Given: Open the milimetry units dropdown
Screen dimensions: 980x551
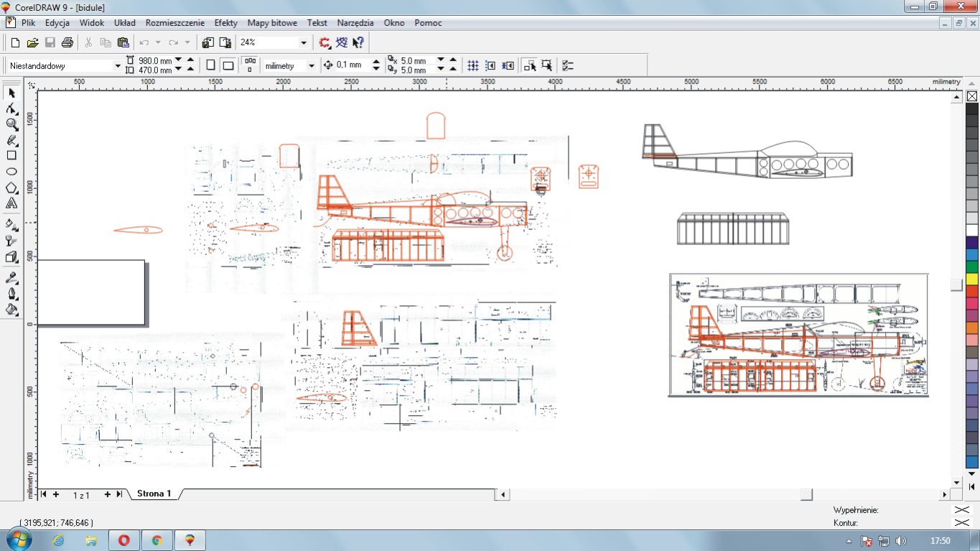Looking at the screenshot, I should pyautogui.click(x=311, y=66).
